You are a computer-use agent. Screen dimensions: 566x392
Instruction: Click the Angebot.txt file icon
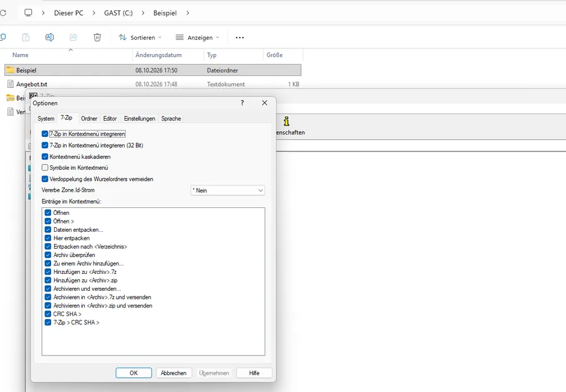pyautogui.click(x=11, y=84)
